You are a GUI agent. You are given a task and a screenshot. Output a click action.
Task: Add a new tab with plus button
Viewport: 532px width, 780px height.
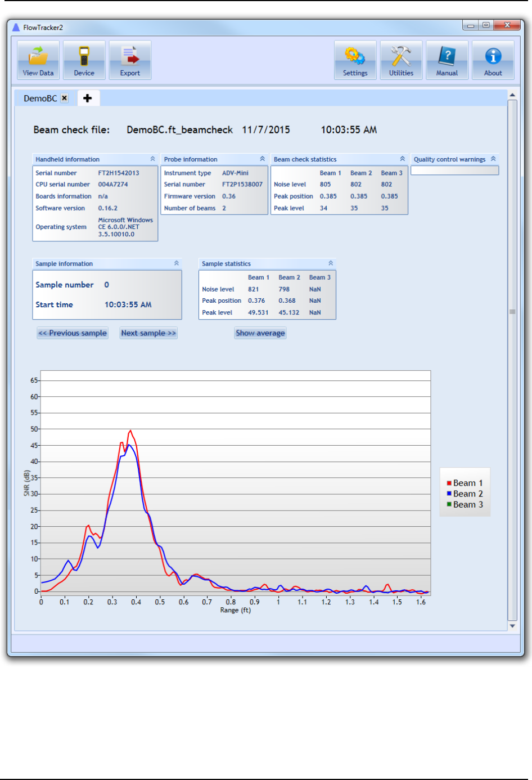pos(88,98)
